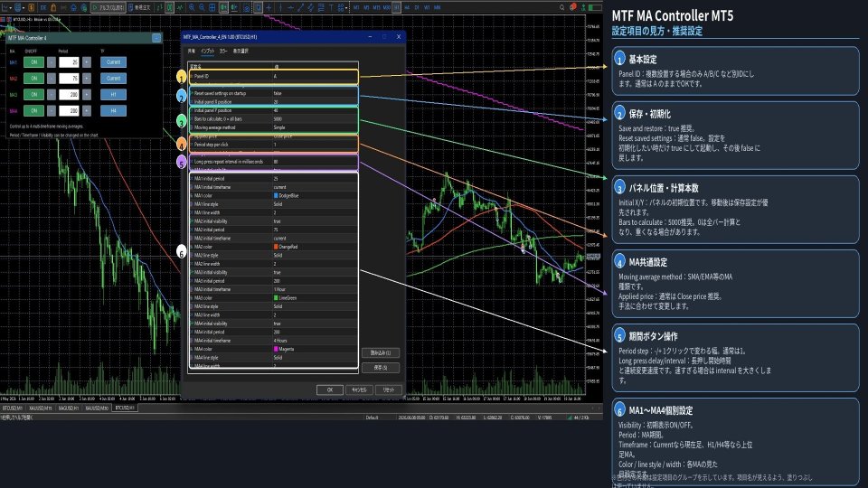Click the Algo Trading toolbar button
The width and height of the screenshot is (868, 488).
(108, 8)
